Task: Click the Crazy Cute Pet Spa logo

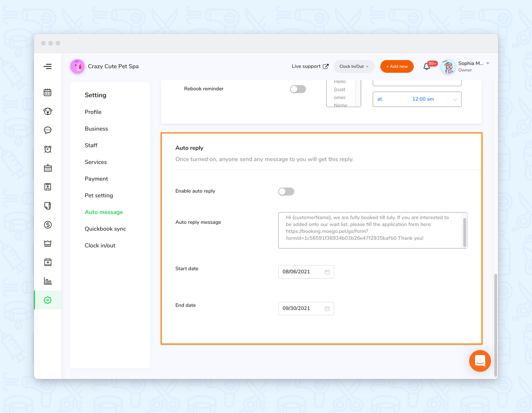Action: [x=77, y=66]
